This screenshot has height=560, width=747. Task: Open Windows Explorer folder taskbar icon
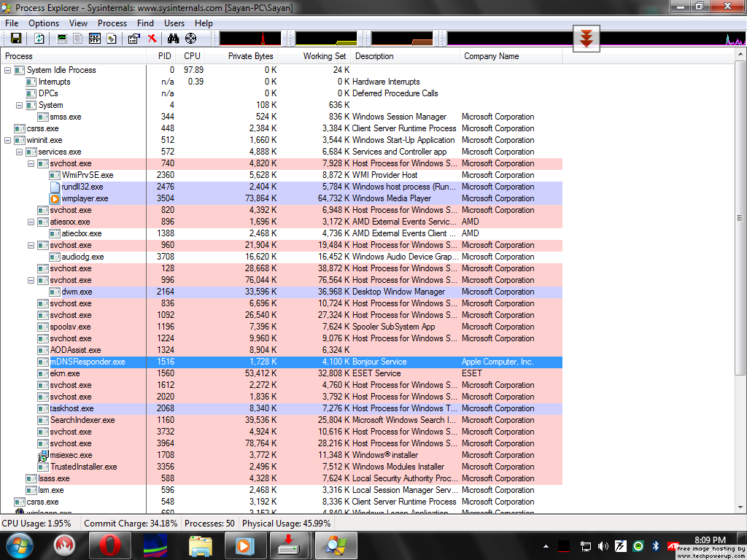200,545
